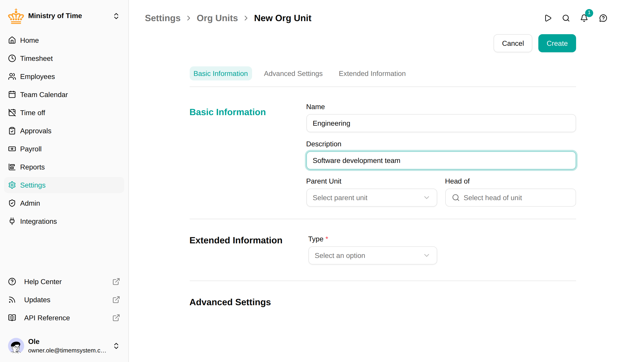
Task: Open notifications bell with badge
Action: (x=584, y=18)
